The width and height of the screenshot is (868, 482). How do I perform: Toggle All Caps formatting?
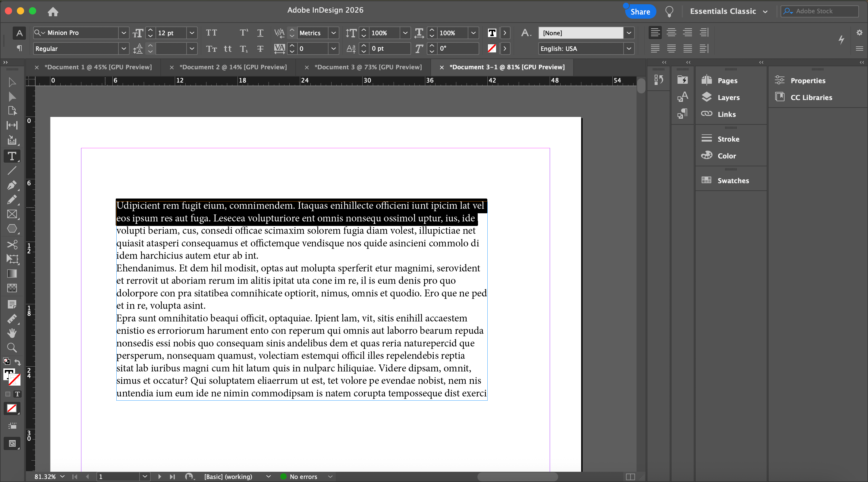pyautogui.click(x=211, y=33)
